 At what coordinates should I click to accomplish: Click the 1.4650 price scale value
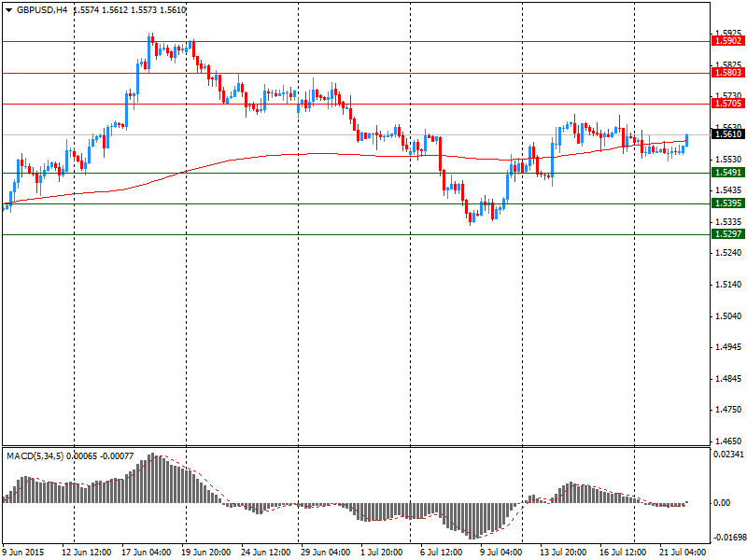[729, 441]
